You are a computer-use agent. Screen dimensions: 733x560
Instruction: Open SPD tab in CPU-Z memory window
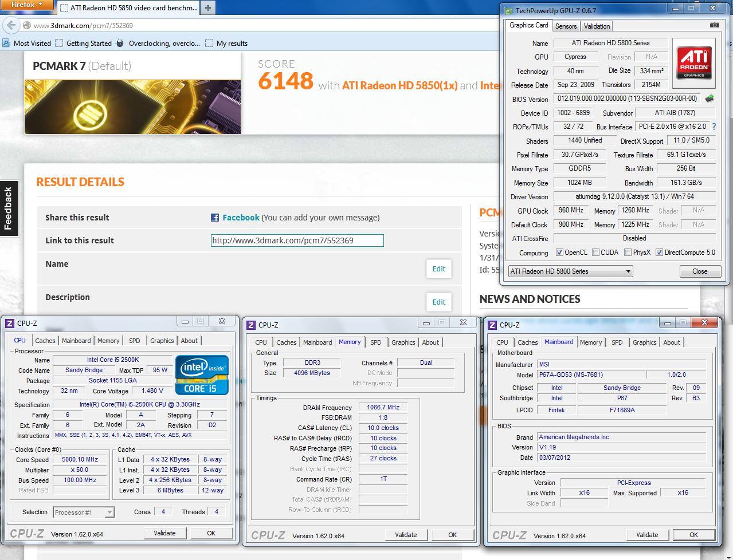375,342
